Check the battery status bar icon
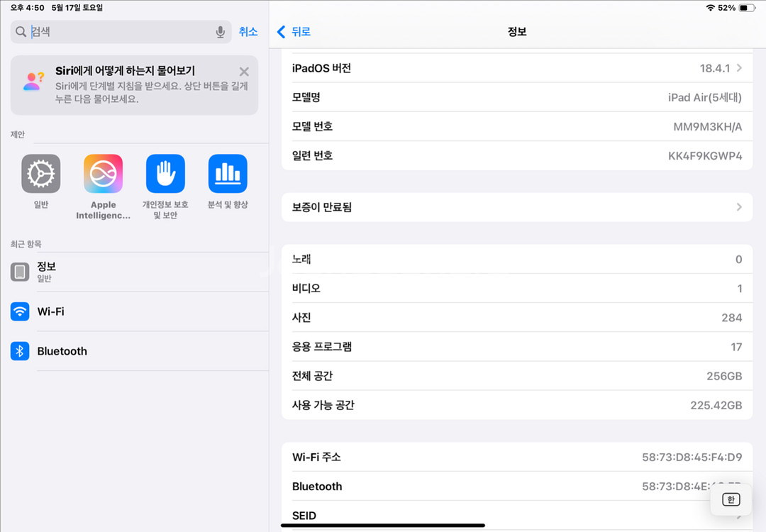This screenshot has height=532, width=766. pyautogui.click(x=747, y=8)
